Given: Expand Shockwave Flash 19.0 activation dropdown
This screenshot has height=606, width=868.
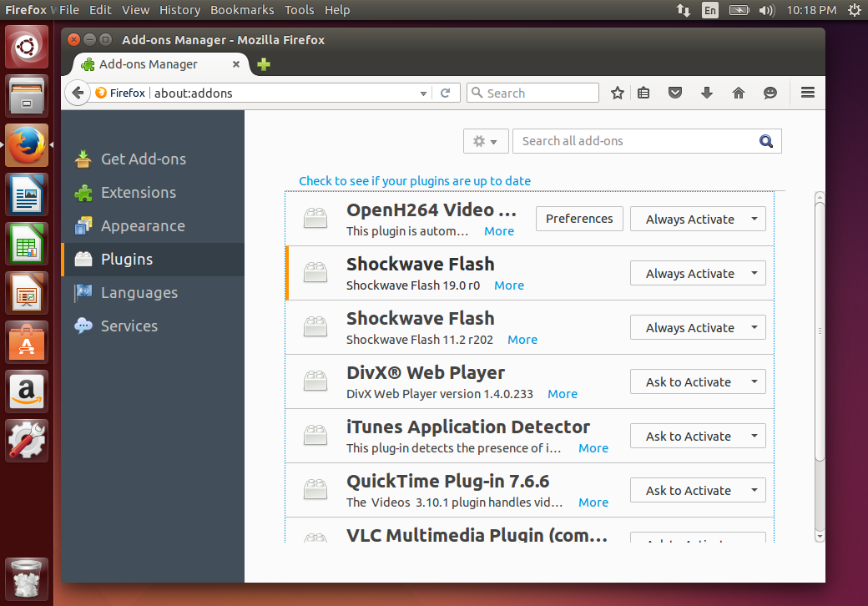Looking at the screenshot, I should 698,274.
